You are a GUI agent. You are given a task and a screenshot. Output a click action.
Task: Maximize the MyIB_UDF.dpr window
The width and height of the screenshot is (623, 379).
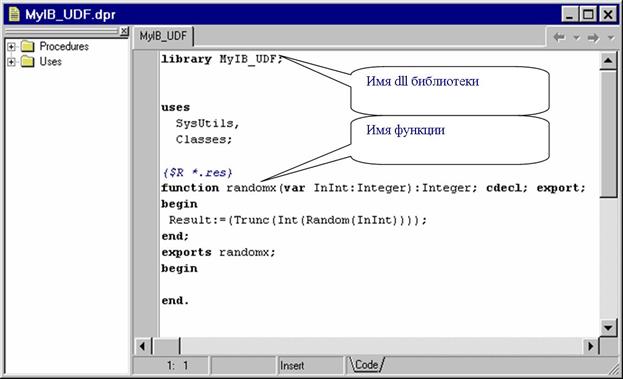click(x=588, y=15)
